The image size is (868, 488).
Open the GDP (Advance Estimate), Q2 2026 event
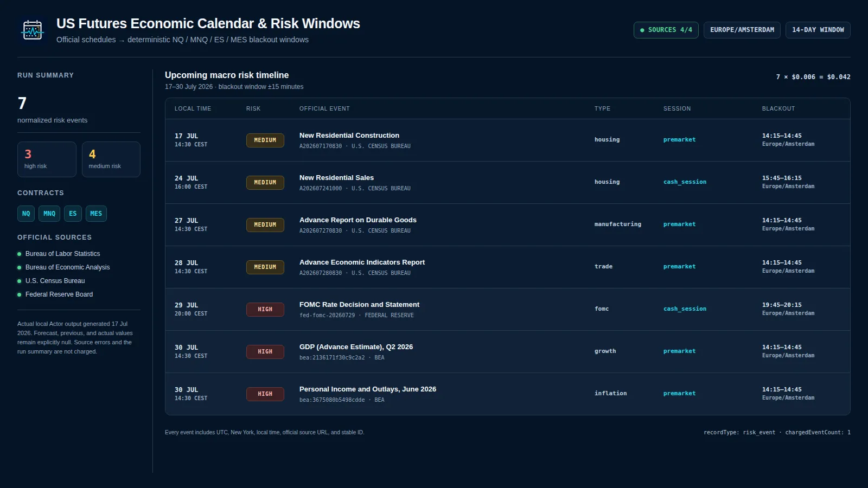[356, 347]
